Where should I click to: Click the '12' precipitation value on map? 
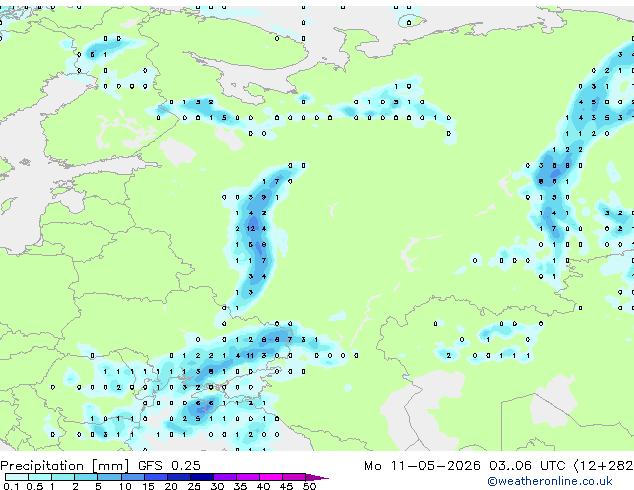(x=251, y=229)
